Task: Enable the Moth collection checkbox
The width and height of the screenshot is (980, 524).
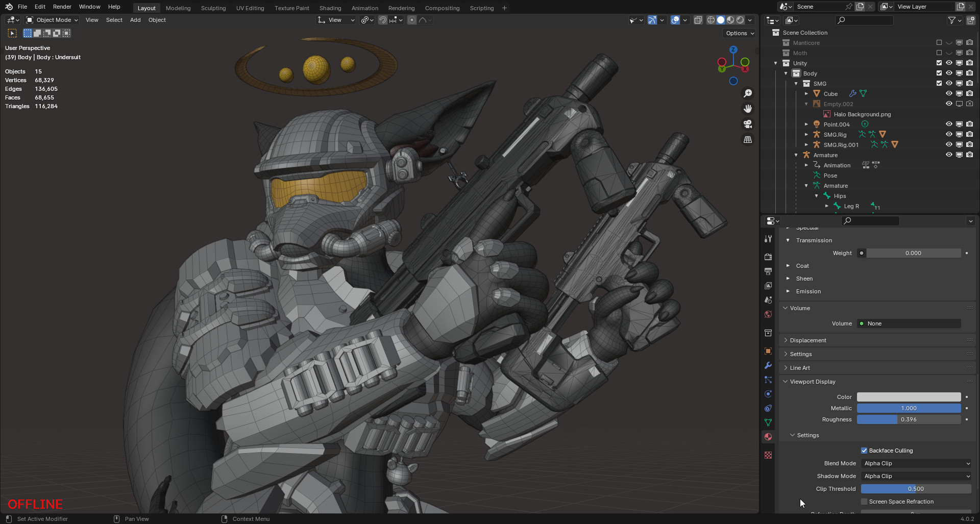Action: pyautogui.click(x=939, y=53)
